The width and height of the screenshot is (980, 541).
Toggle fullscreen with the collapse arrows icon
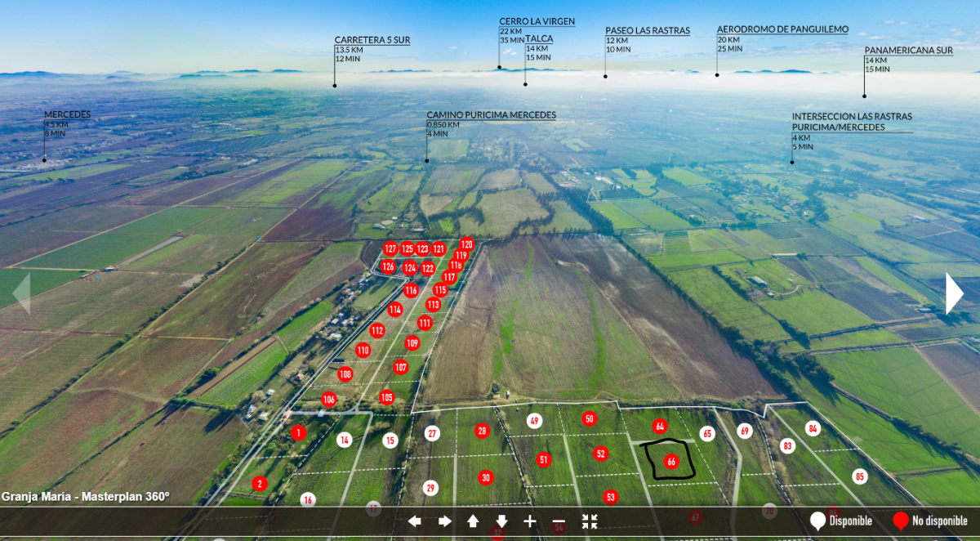pyautogui.click(x=590, y=521)
